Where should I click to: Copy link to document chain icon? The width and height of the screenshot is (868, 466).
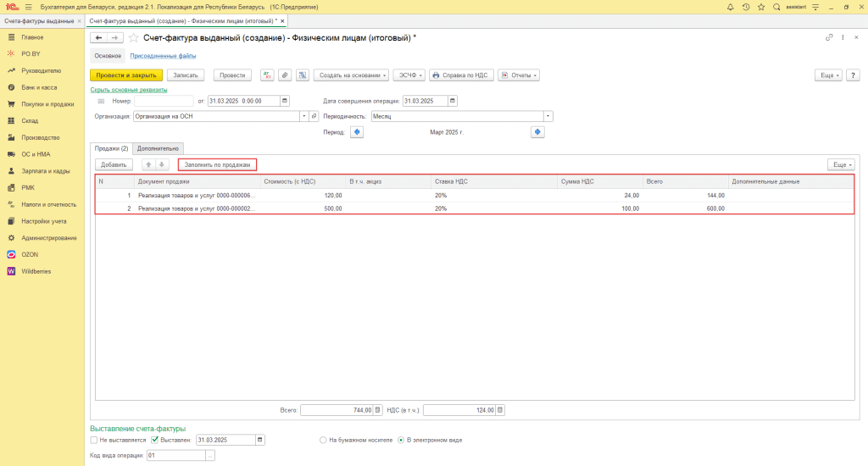(829, 37)
